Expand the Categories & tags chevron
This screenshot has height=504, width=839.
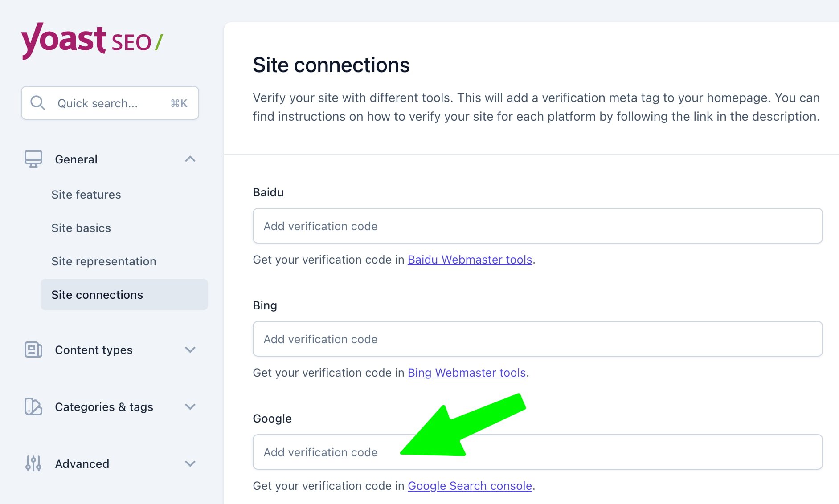(190, 406)
